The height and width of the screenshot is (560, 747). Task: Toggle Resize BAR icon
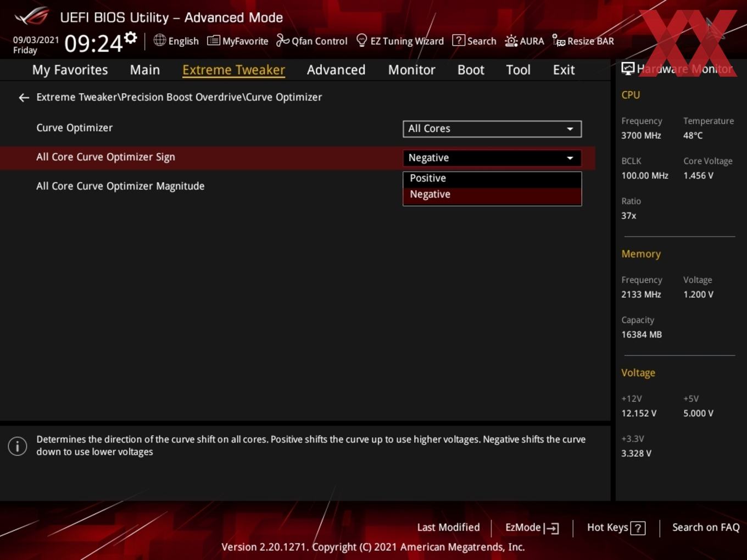point(559,41)
